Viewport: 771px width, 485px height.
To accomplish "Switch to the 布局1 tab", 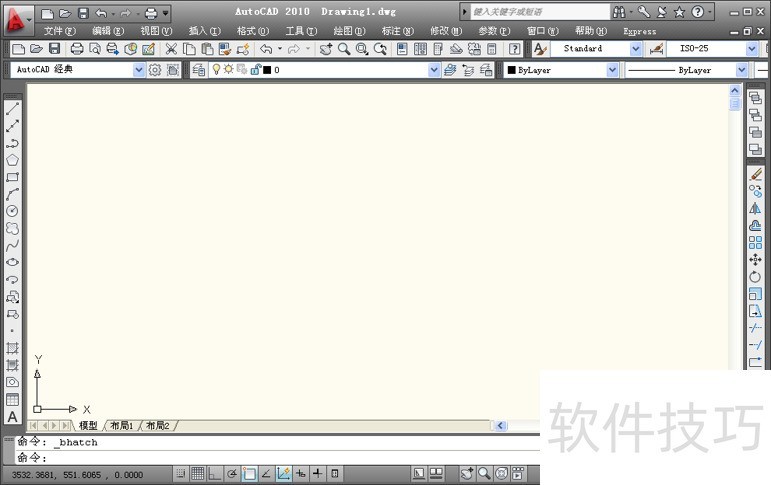I will coord(121,426).
